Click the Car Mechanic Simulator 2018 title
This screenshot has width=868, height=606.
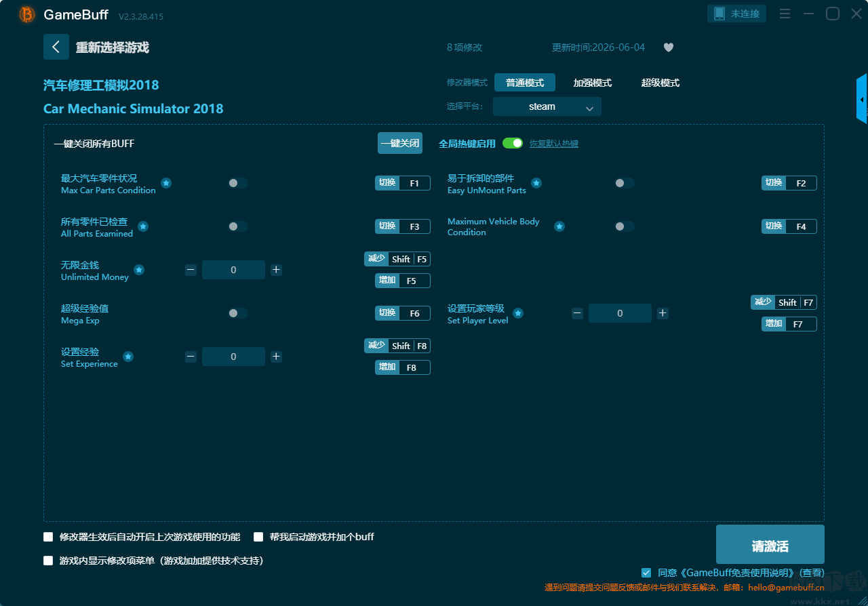point(134,108)
